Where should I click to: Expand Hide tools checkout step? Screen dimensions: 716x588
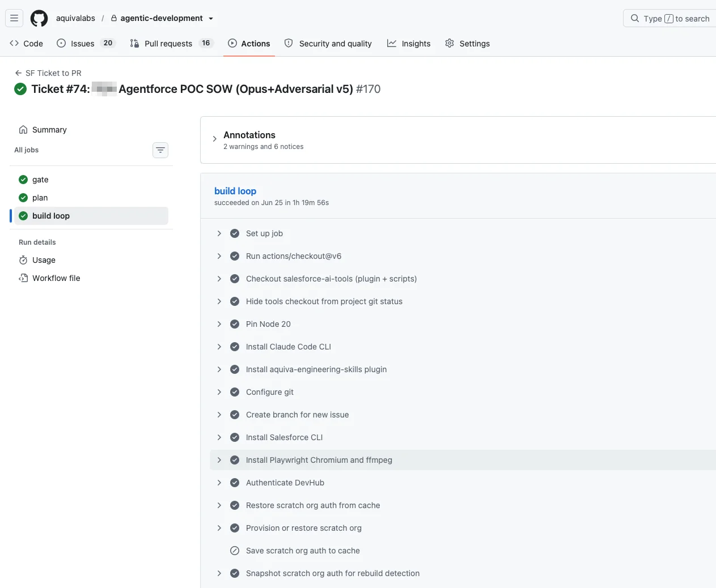click(219, 301)
